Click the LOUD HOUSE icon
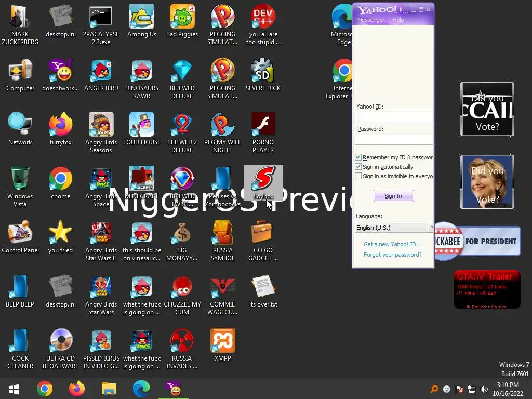Viewport: 532px width, 399px height. tap(142, 129)
